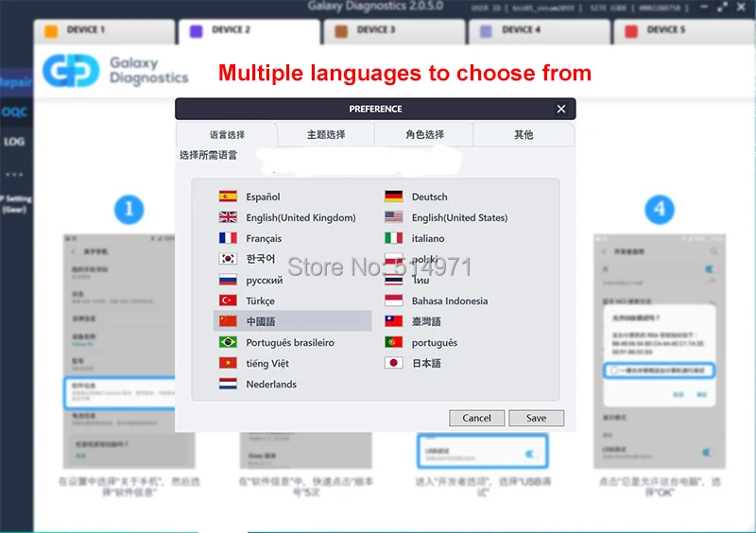
Task: Click the Russian flag icon
Action: pos(228,280)
